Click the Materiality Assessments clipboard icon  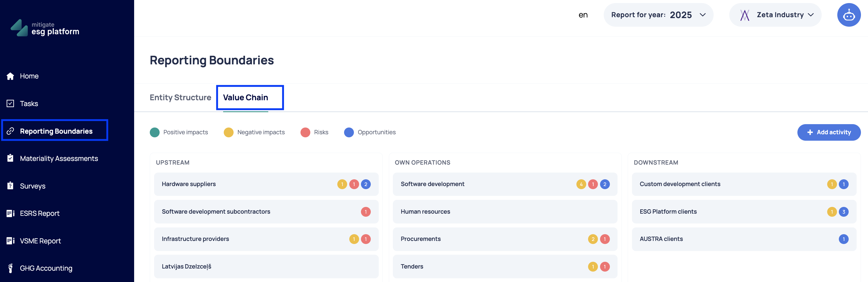click(10, 158)
